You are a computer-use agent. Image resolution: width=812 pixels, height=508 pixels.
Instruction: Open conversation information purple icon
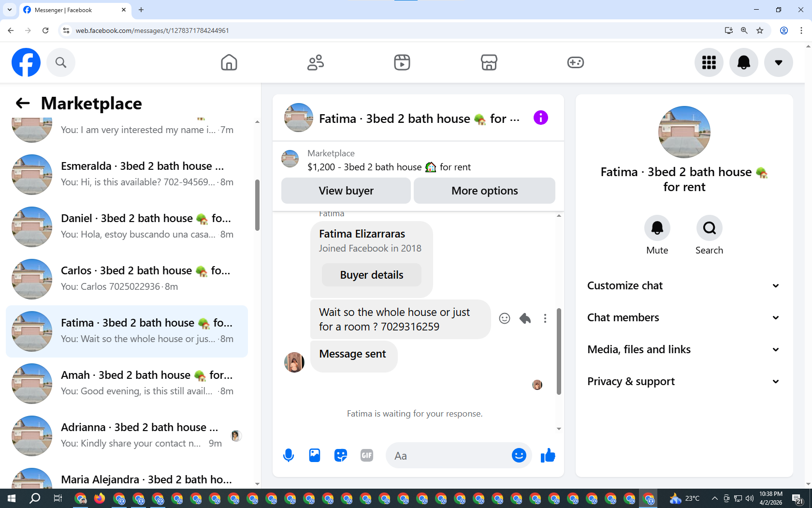(x=541, y=118)
